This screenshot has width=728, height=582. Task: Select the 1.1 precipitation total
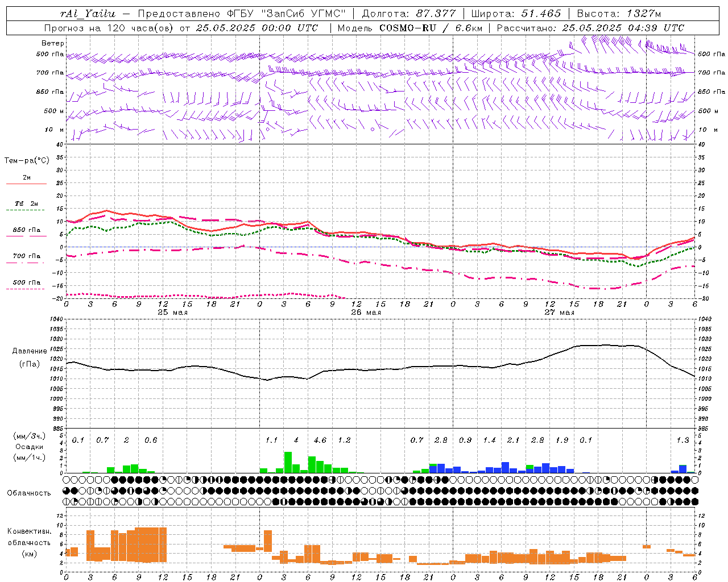(271, 440)
